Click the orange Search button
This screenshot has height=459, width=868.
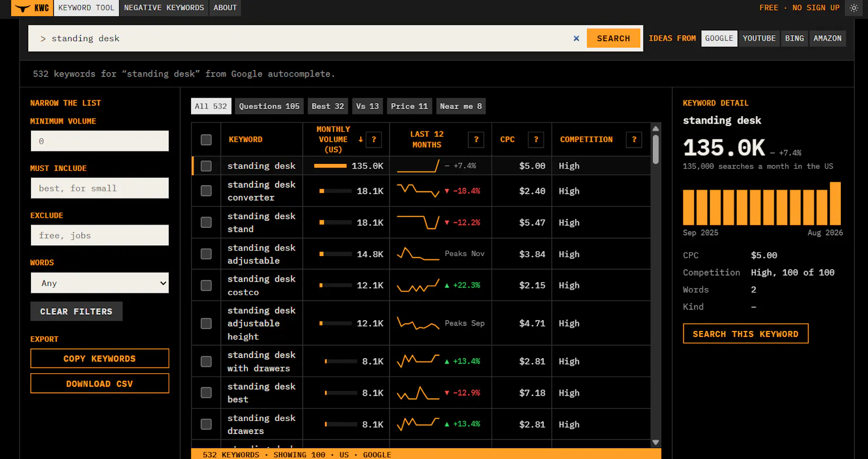point(614,39)
